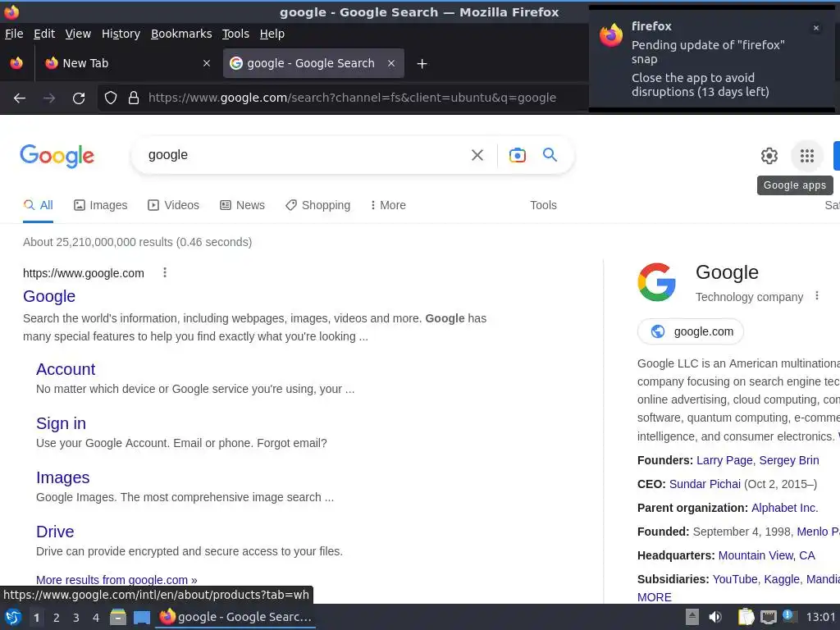
Task: Clear the search box text
Action: coord(477,155)
